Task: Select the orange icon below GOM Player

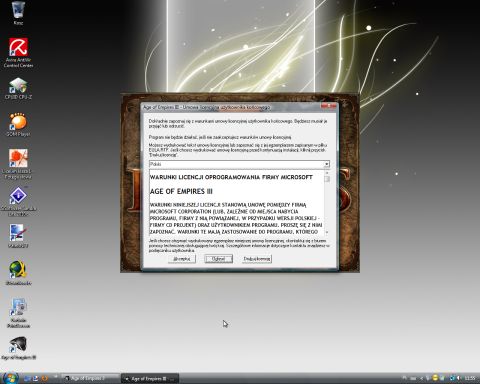Action: pos(18,158)
